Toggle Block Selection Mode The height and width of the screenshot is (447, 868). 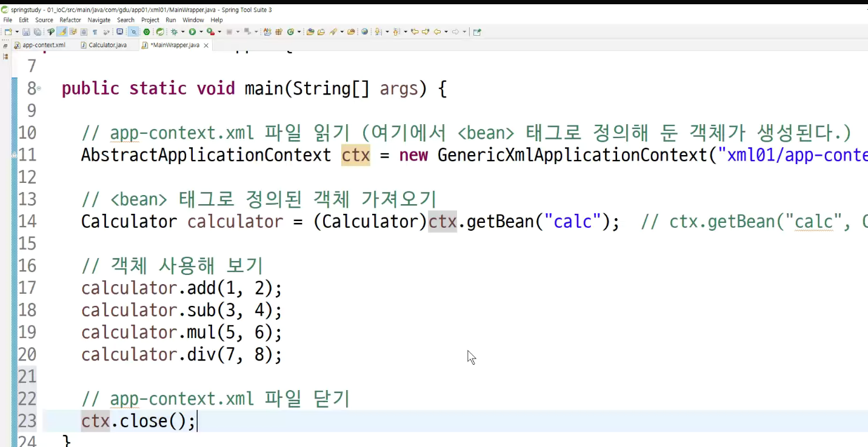84,32
